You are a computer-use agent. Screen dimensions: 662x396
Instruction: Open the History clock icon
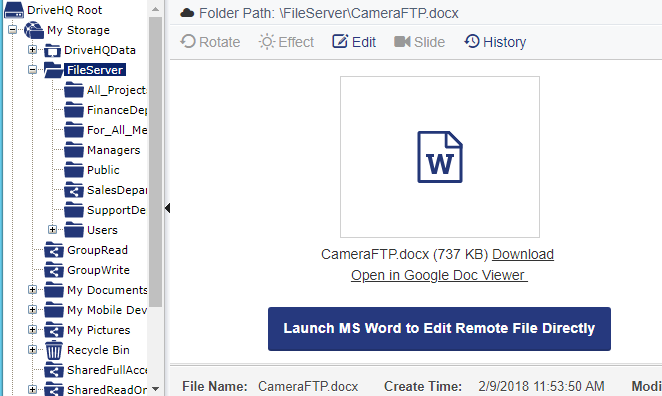pyautogui.click(x=472, y=41)
